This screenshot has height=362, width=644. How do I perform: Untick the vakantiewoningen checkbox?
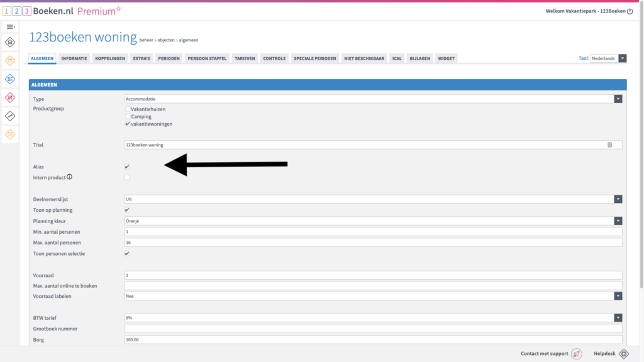pos(128,124)
